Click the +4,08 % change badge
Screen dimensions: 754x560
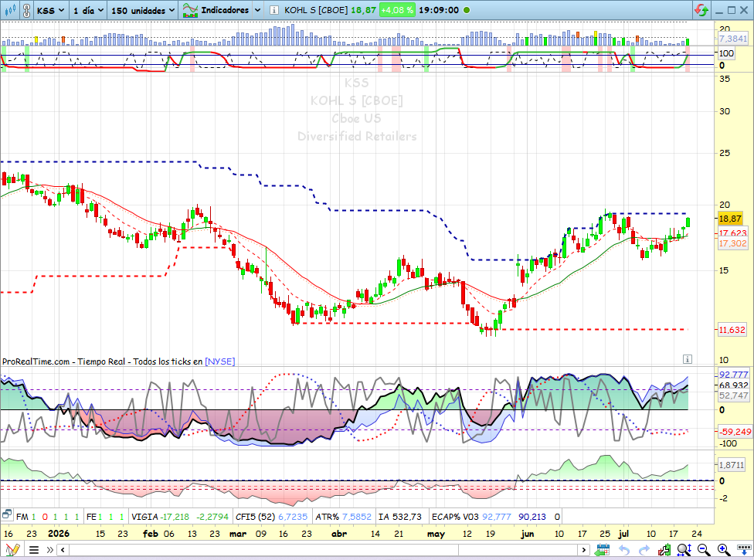click(x=397, y=10)
